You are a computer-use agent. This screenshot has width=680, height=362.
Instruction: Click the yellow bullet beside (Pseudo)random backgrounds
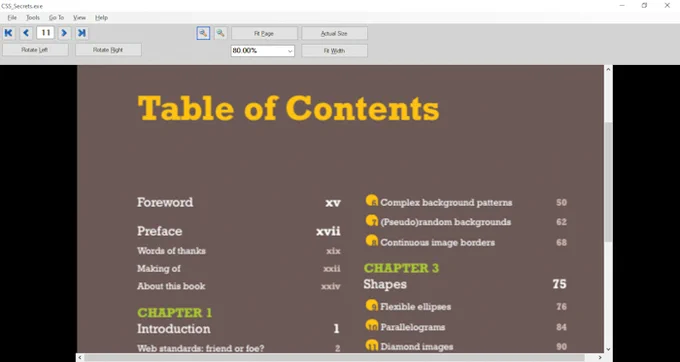[372, 220]
